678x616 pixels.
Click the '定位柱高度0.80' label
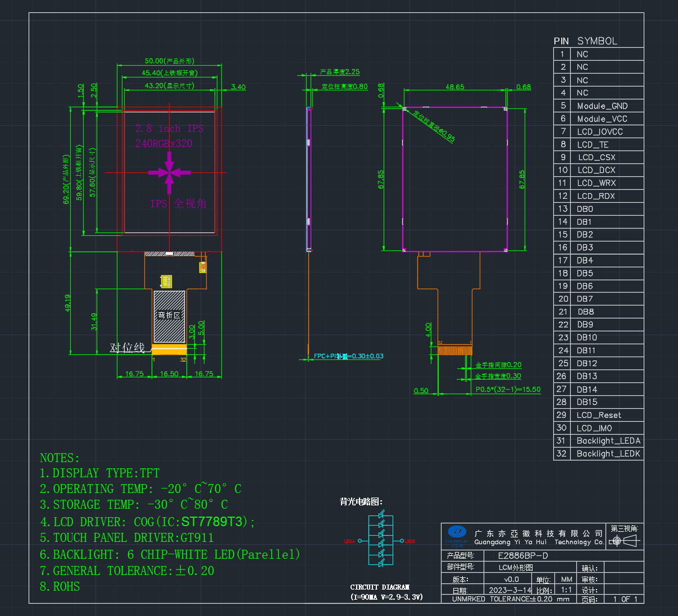[x=344, y=86]
